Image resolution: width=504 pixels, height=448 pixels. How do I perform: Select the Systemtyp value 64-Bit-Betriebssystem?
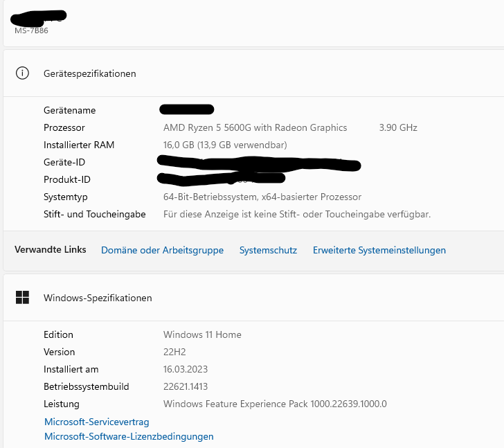262,197
